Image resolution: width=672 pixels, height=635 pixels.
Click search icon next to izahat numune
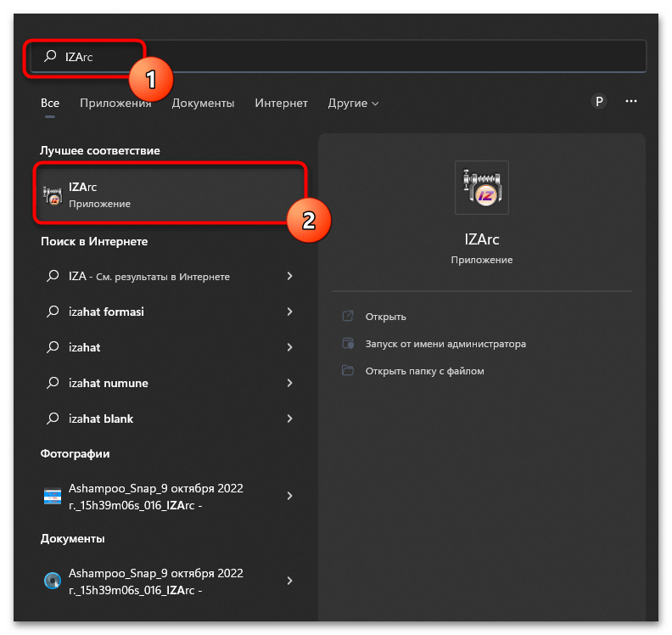point(53,383)
